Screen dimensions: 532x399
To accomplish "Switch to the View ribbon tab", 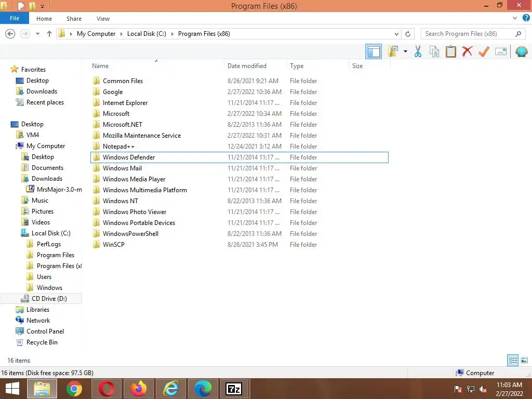I will click(x=103, y=19).
